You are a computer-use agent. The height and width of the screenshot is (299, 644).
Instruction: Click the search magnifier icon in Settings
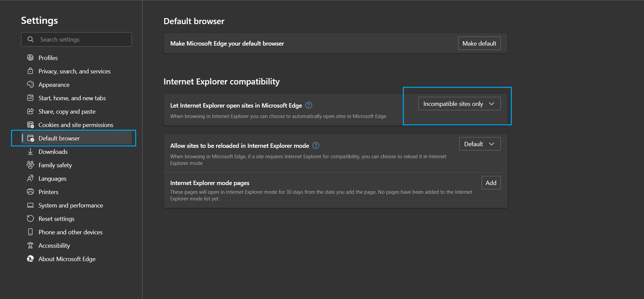31,39
